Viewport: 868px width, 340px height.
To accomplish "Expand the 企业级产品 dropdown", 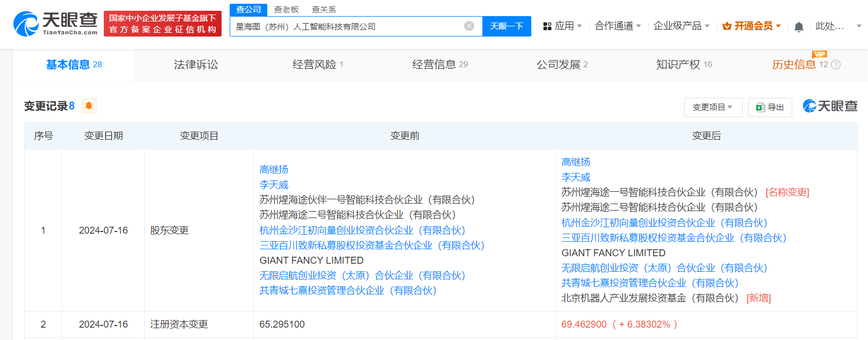I will 681,26.
